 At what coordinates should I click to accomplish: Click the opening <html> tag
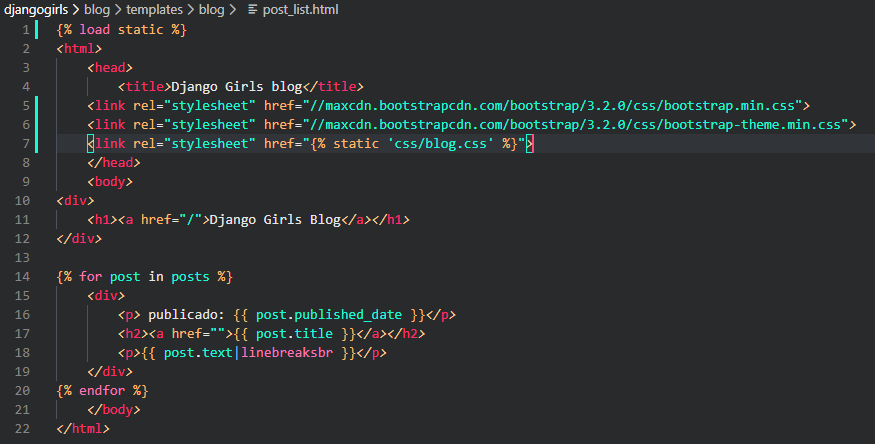coord(79,49)
